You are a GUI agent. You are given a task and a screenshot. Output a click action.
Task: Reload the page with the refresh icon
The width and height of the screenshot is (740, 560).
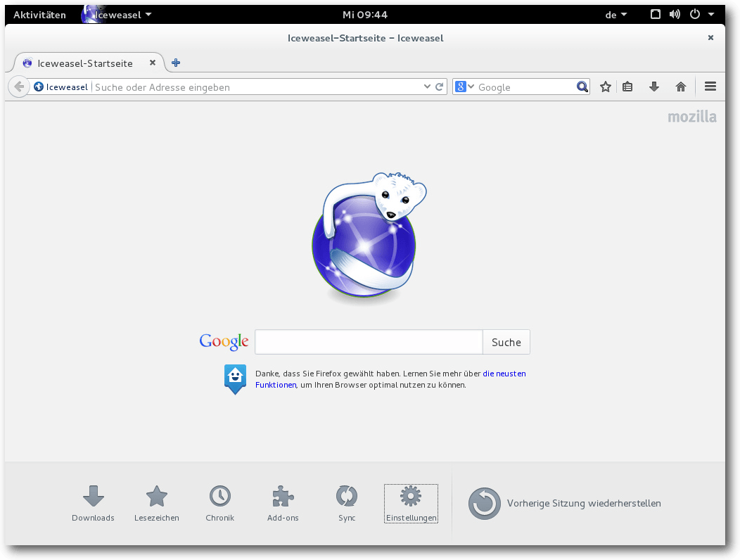440,87
